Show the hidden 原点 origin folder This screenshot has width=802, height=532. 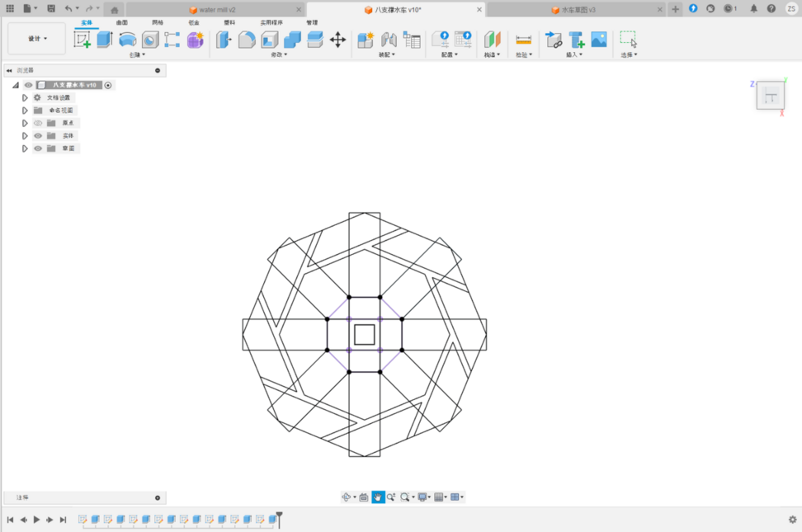38,123
